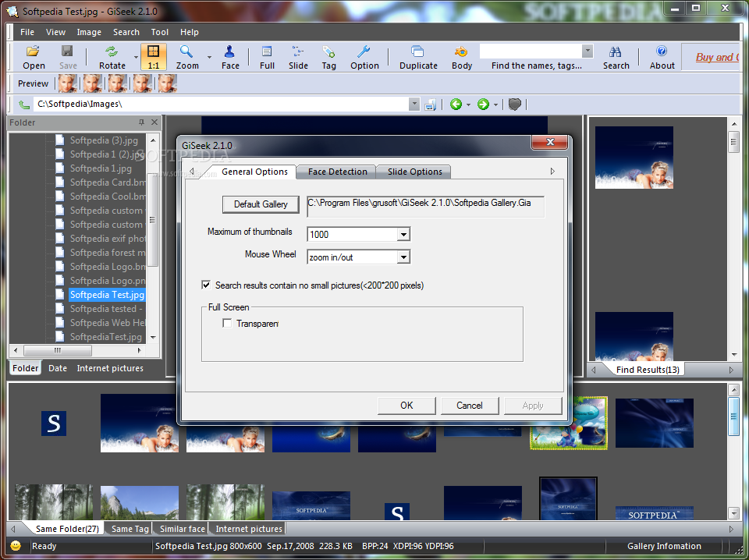Click Gallery Infomation in status bar
Viewport: 749px width, 560px height.
pyautogui.click(x=664, y=546)
